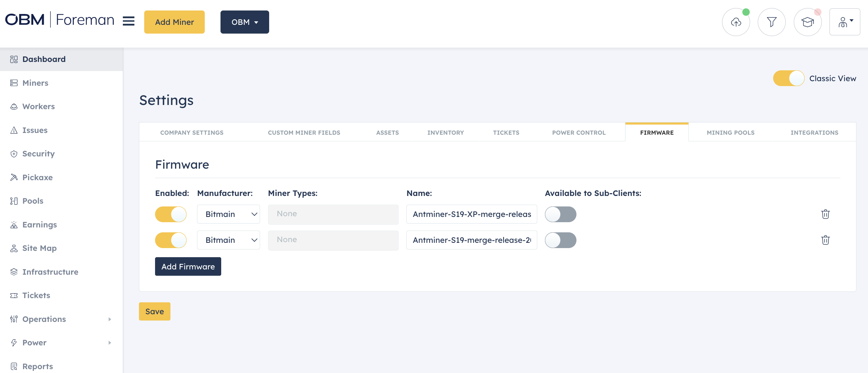Viewport: 868px width, 373px height.
Task: Edit the Antminer-S19-XP-merge-release name field
Action: (x=471, y=214)
